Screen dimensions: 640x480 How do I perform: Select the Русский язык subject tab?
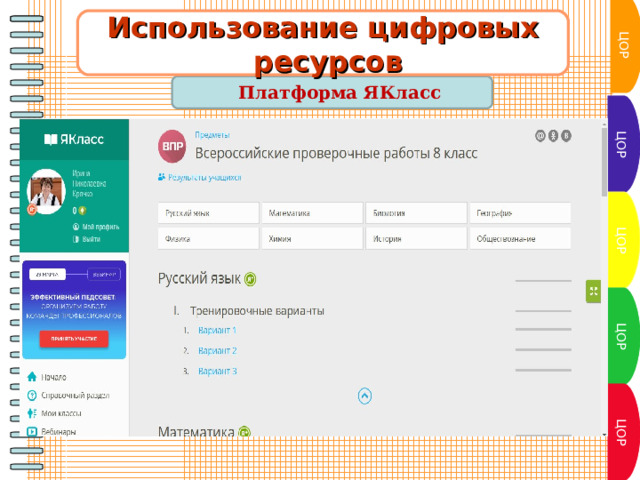point(208,213)
